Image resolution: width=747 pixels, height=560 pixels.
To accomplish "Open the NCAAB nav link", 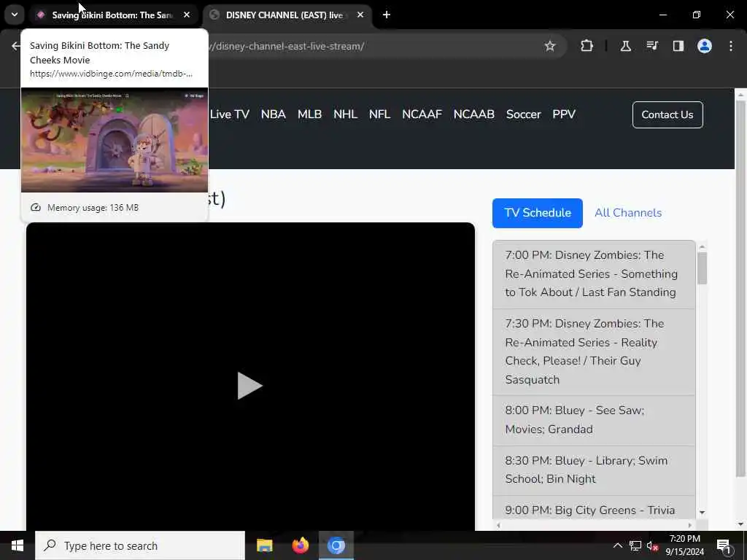I will pyautogui.click(x=474, y=114).
